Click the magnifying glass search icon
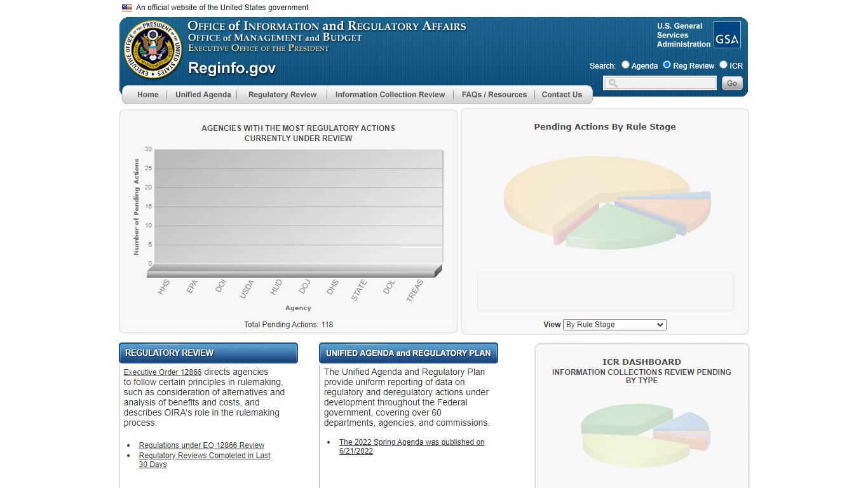Viewport: 868px width, 488px height. pyautogui.click(x=613, y=83)
